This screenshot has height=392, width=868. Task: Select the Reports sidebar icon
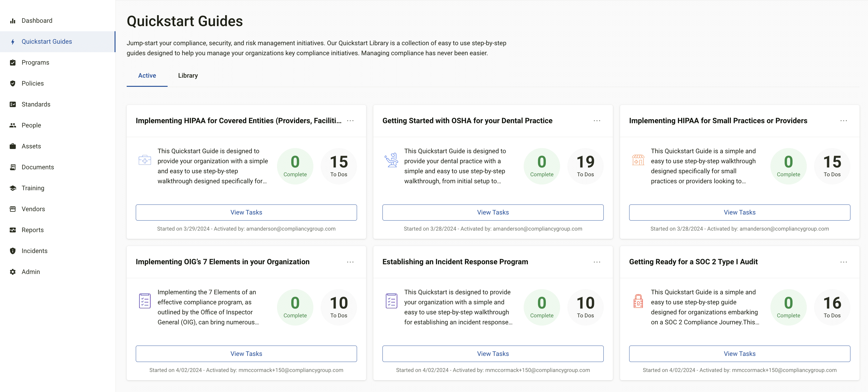(x=12, y=230)
